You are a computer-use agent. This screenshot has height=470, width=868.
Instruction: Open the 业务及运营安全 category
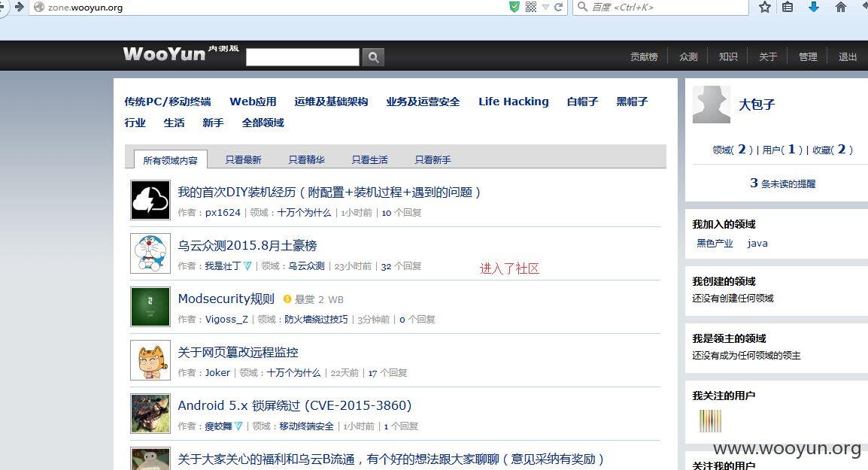pos(423,102)
